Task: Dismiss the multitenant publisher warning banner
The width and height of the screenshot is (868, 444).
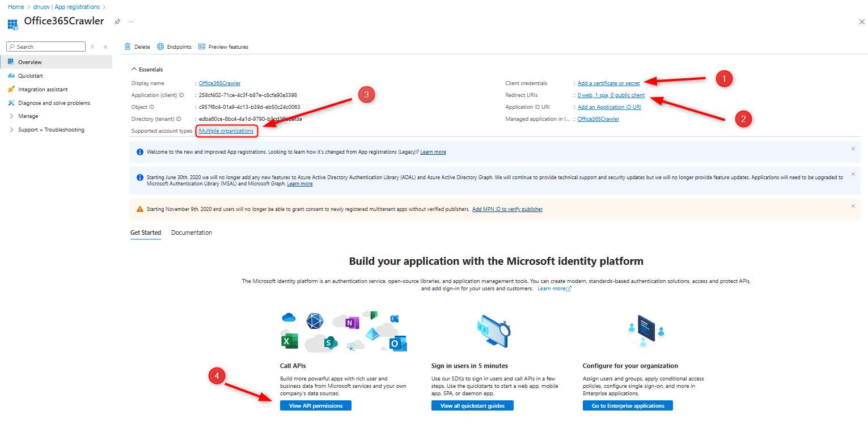Action: tap(853, 206)
